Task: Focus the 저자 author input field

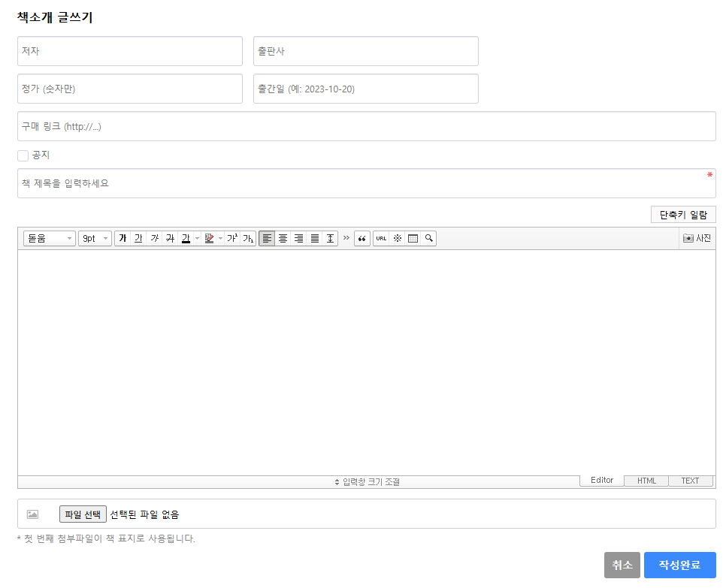Action: coord(130,51)
